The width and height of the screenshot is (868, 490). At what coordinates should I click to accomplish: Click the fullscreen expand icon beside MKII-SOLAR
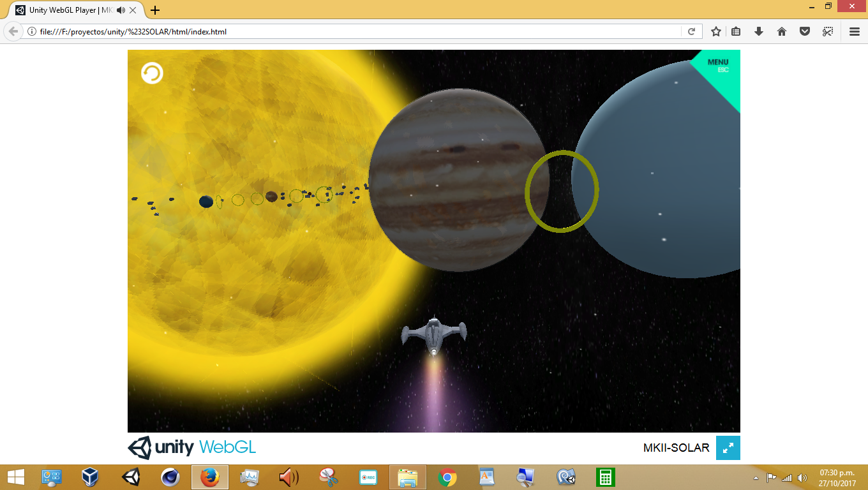coord(728,448)
